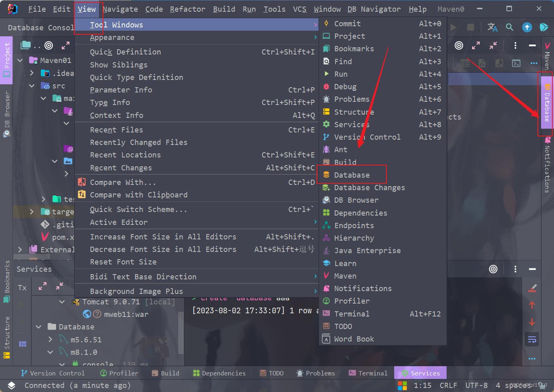This screenshot has height=392, width=554.
Task: Click the Services panel kebab options icon
Action: [x=515, y=269]
